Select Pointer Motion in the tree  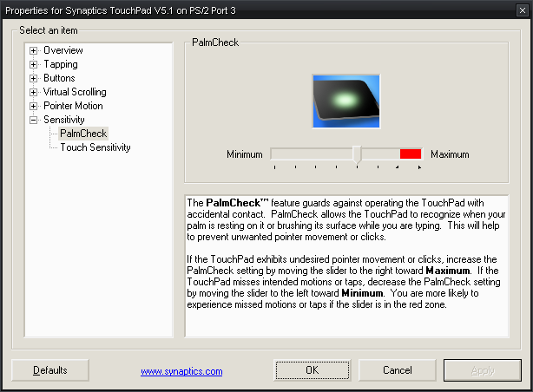pos(73,106)
